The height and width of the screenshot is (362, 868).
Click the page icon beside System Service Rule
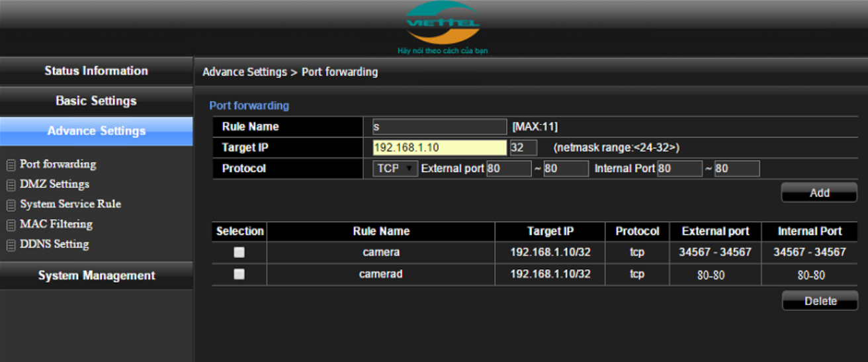[11, 205]
